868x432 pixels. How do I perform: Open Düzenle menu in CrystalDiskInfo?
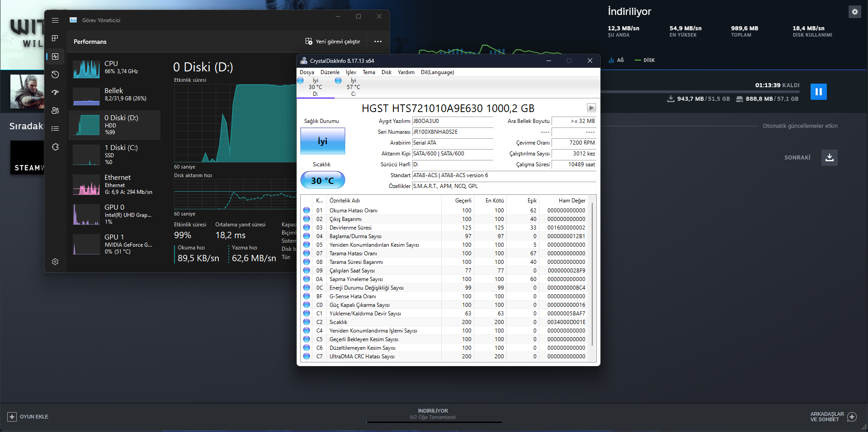coord(330,72)
